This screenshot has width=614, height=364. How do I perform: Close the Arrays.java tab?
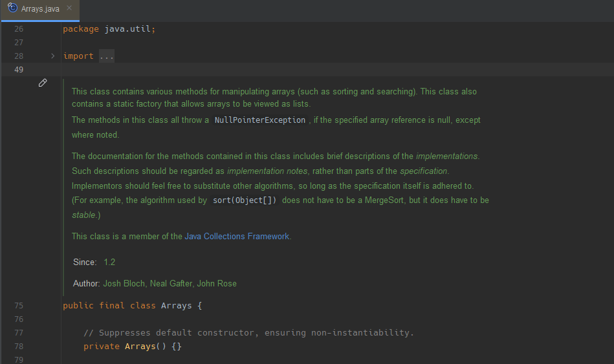tap(69, 8)
